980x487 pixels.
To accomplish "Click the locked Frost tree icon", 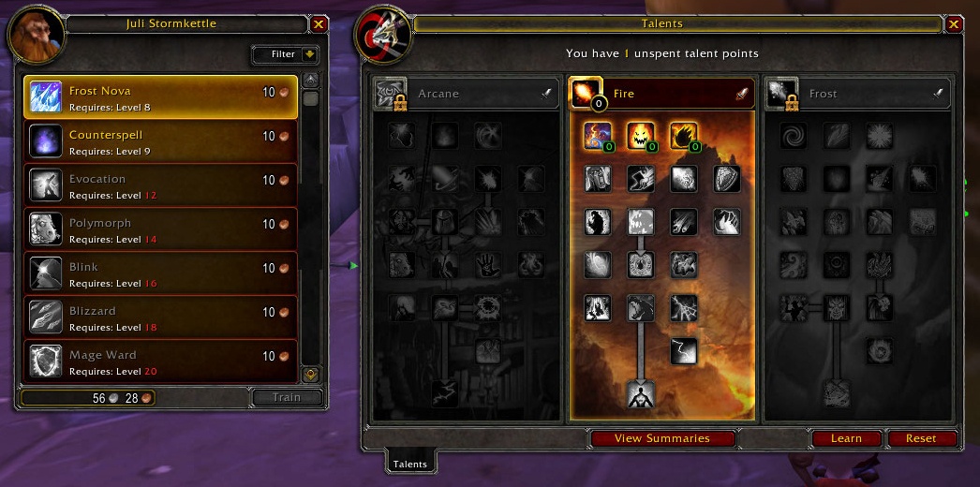I will click(x=782, y=94).
